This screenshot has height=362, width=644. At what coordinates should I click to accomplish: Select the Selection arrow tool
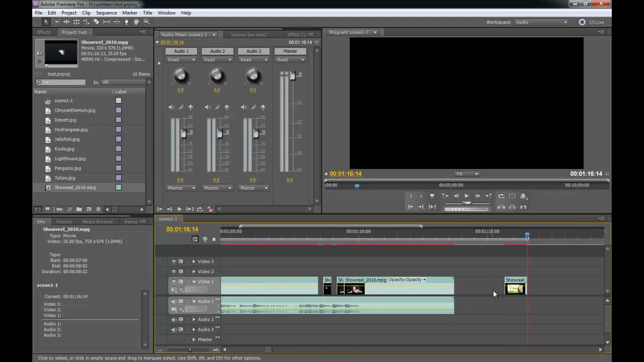[x=46, y=22]
